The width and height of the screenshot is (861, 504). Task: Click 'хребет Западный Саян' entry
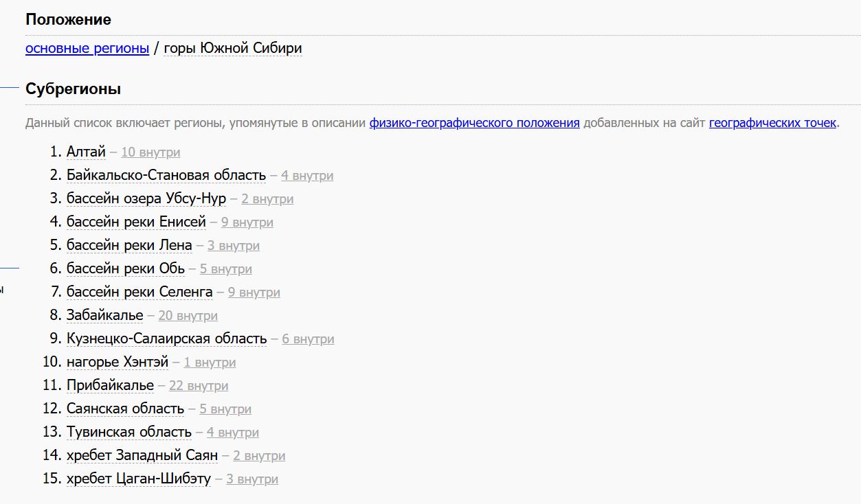[142, 455]
